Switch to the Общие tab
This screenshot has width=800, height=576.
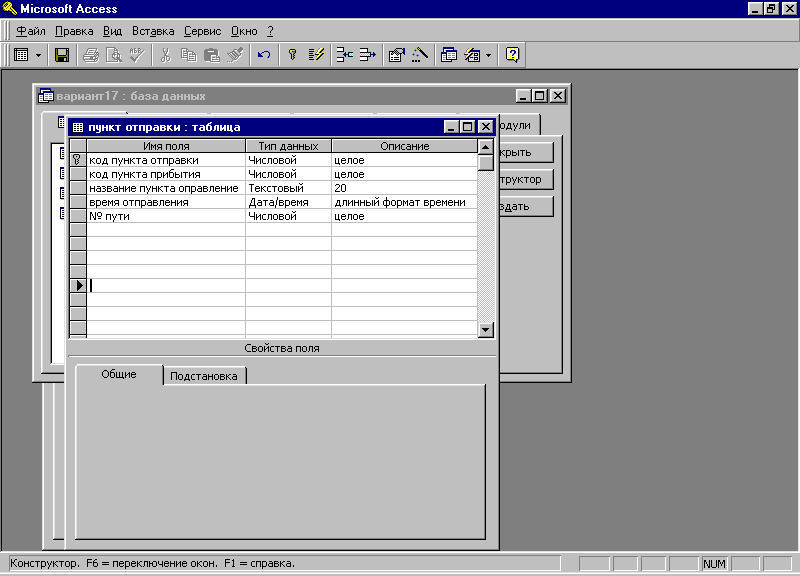119,374
